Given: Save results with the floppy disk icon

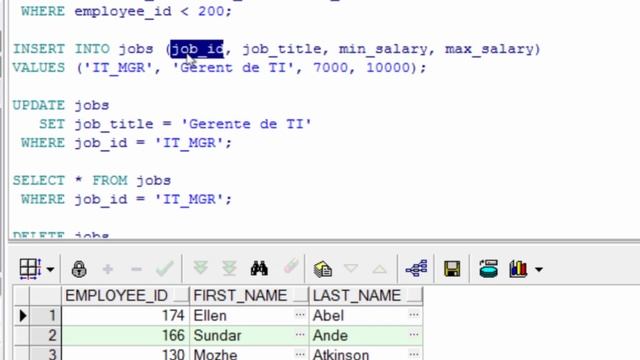Looking at the screenshot, I should (452, 269).
